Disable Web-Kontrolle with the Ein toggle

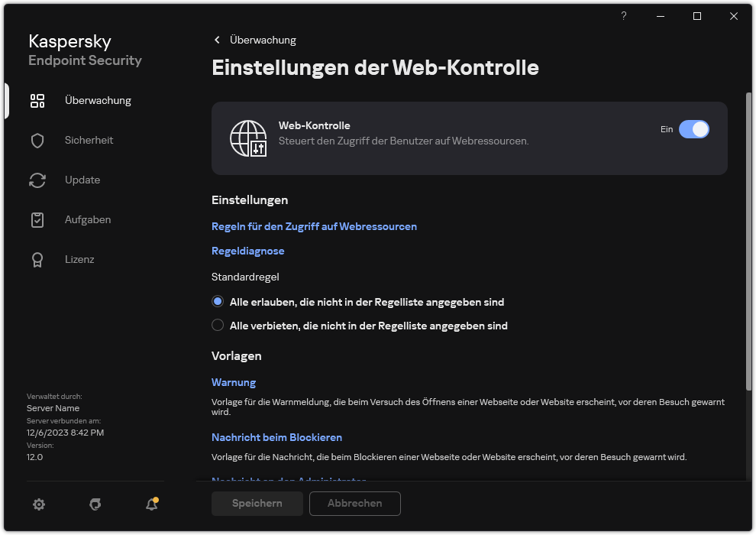coord(694,129)
